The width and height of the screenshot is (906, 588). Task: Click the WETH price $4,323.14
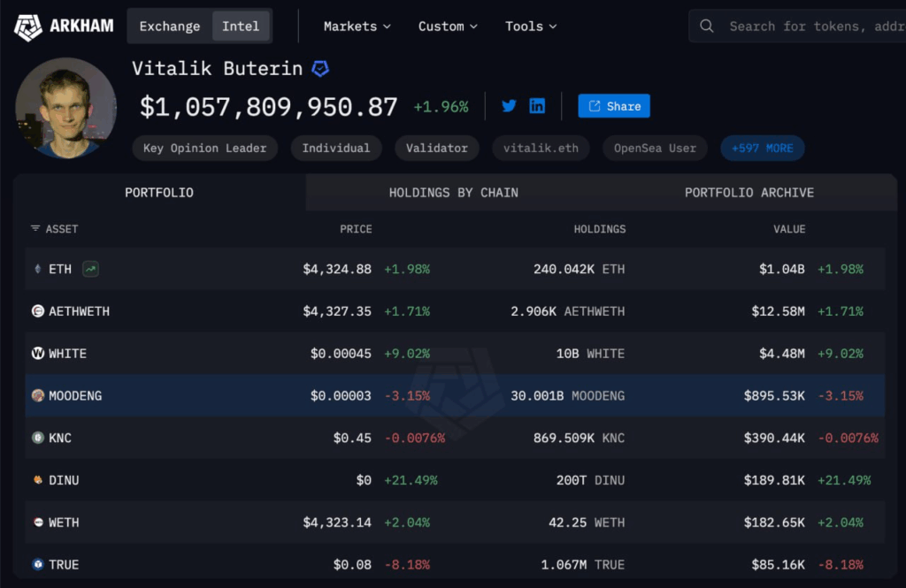pos(337,523)
